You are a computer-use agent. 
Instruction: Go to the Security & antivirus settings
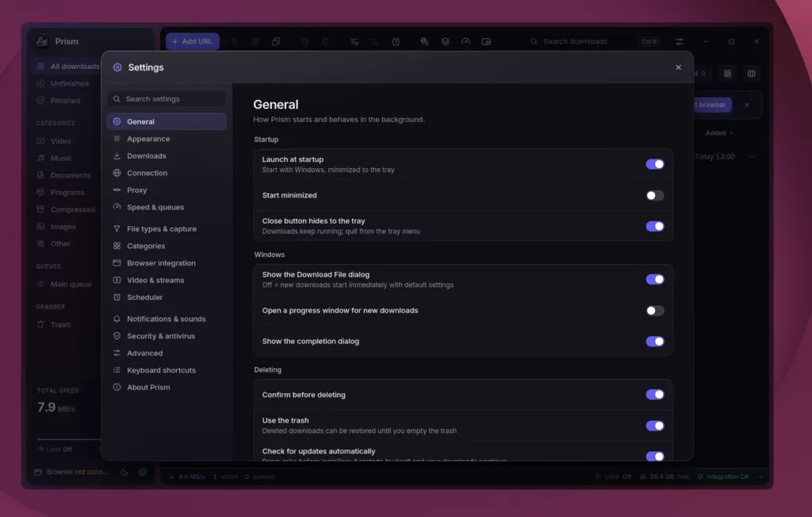point(167,335)
